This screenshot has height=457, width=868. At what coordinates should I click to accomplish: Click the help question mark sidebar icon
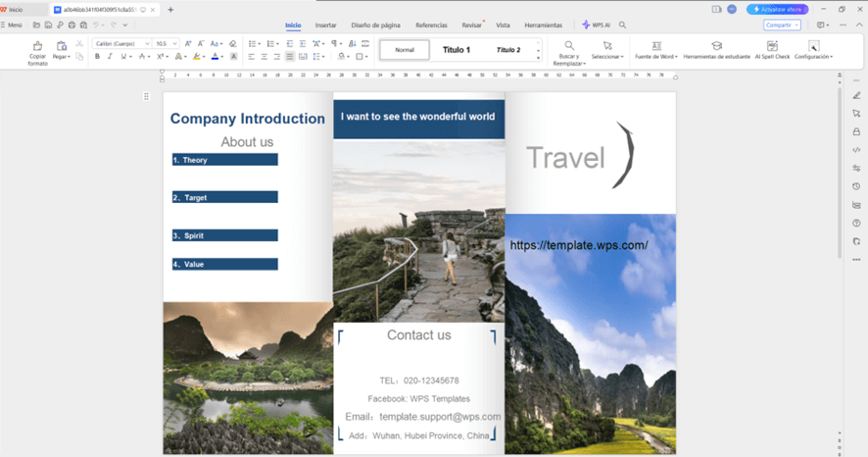pos(856,223)
